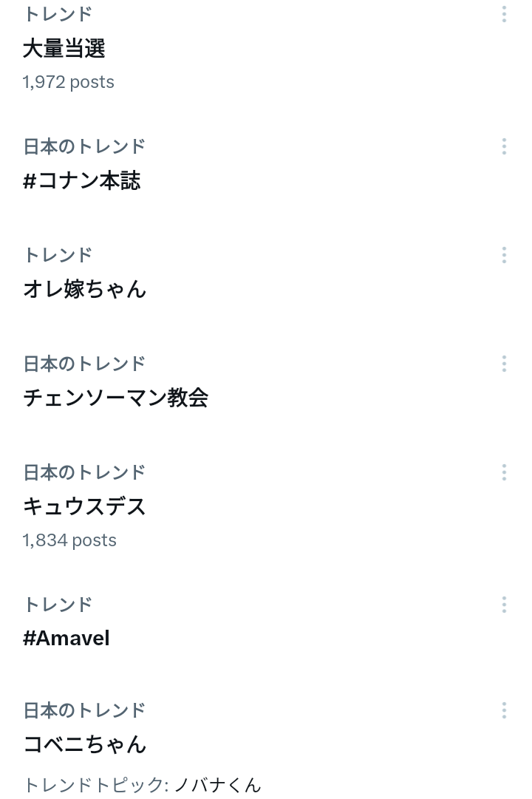Open the チェンソーマン教会 trend
This screenshot has width=532, height=799.
(116, 398)
